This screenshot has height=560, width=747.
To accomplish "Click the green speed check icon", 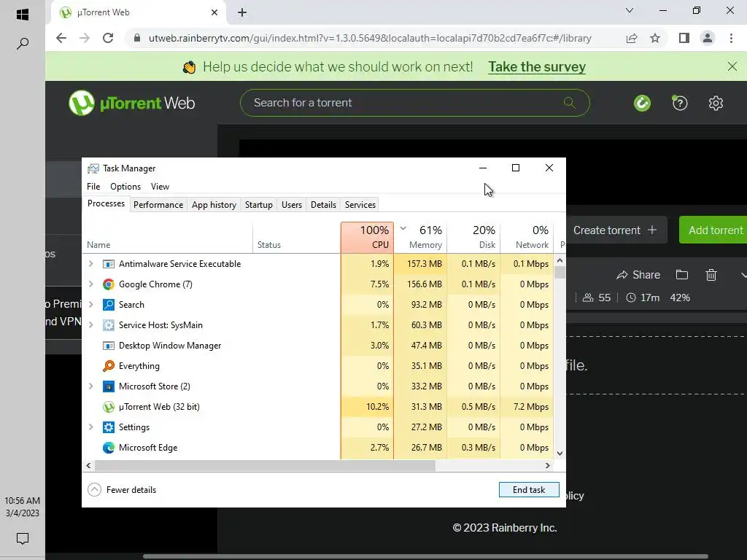I will point(642,103).
